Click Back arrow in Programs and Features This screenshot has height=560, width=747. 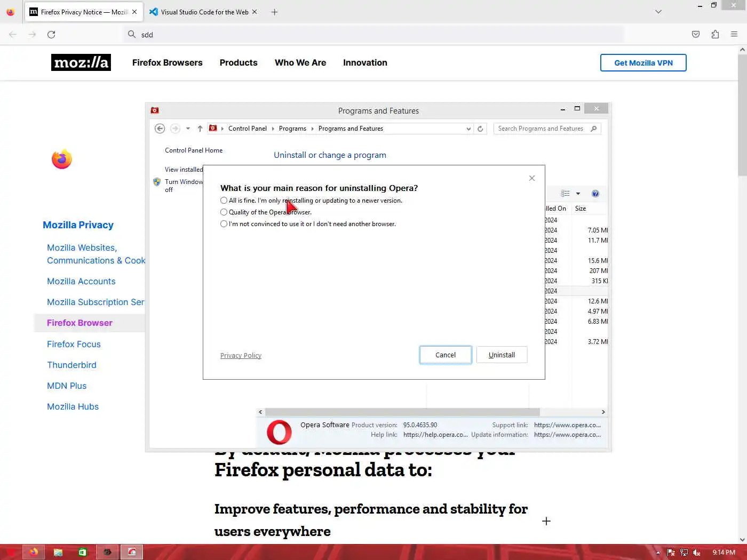click(160, 129)
